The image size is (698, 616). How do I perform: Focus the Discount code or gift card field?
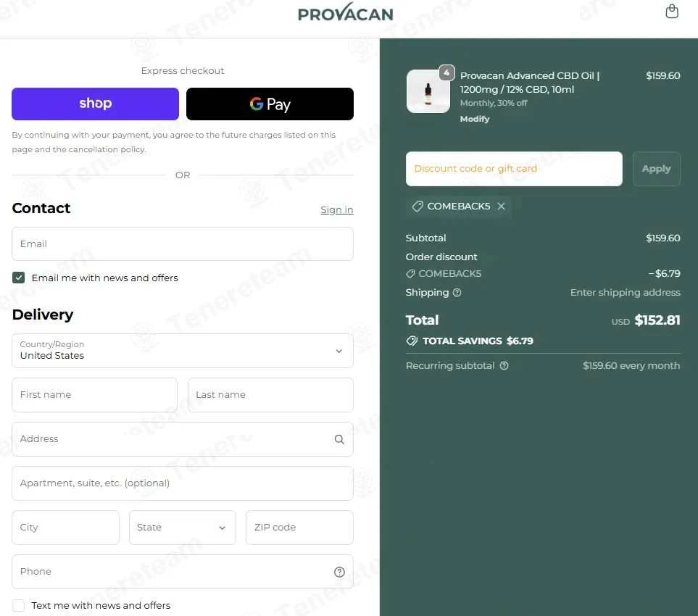click(x=514, y=169)
